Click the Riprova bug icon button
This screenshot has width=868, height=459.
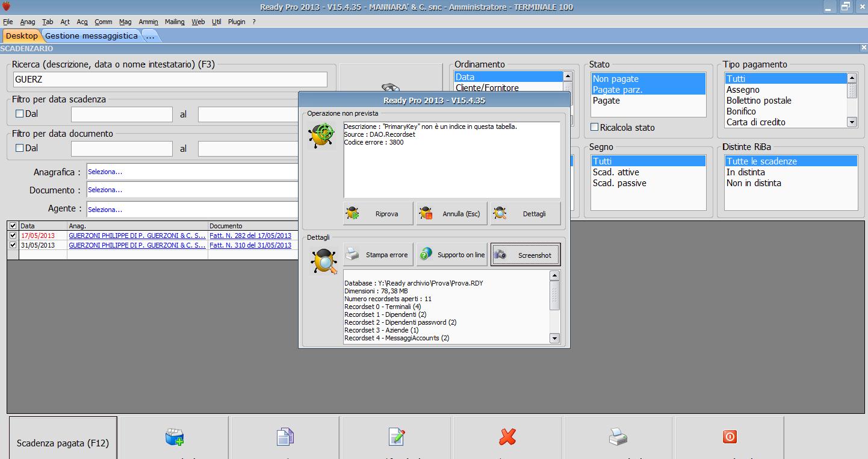tap(379, 213)
